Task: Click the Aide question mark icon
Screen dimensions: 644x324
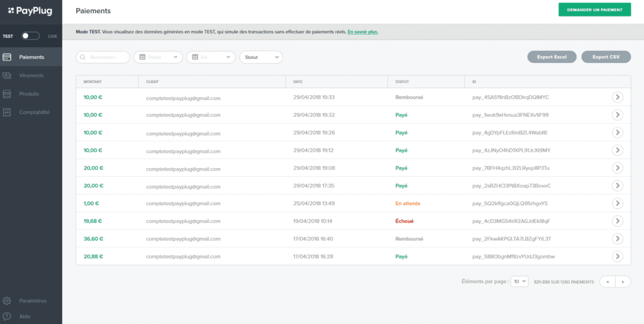Action: 7,316
